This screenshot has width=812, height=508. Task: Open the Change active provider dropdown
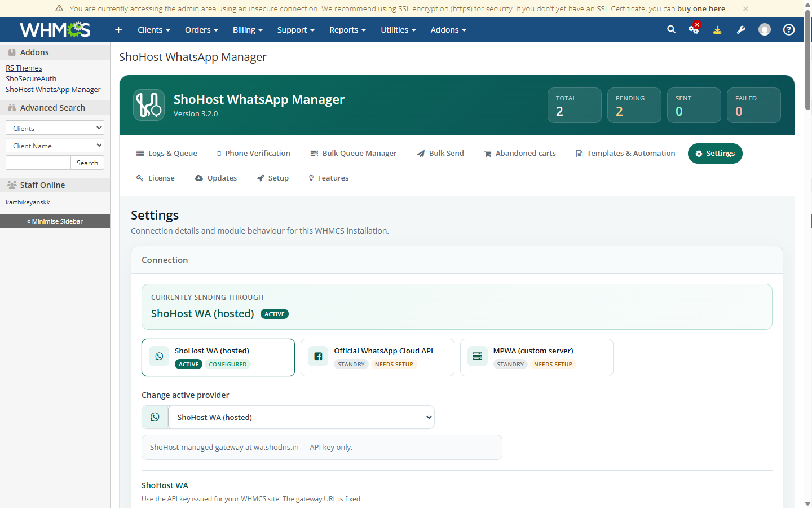pyautogui.click(x=301, y=417)
